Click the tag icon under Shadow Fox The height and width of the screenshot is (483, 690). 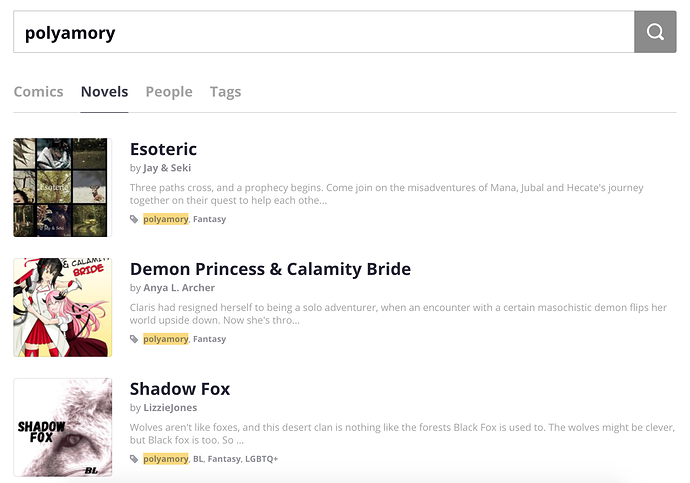135,459
